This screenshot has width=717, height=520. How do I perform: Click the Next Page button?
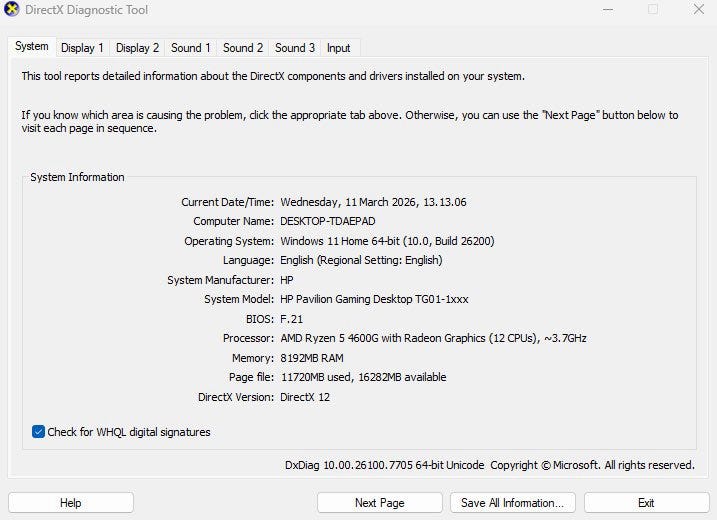point(380,503)
